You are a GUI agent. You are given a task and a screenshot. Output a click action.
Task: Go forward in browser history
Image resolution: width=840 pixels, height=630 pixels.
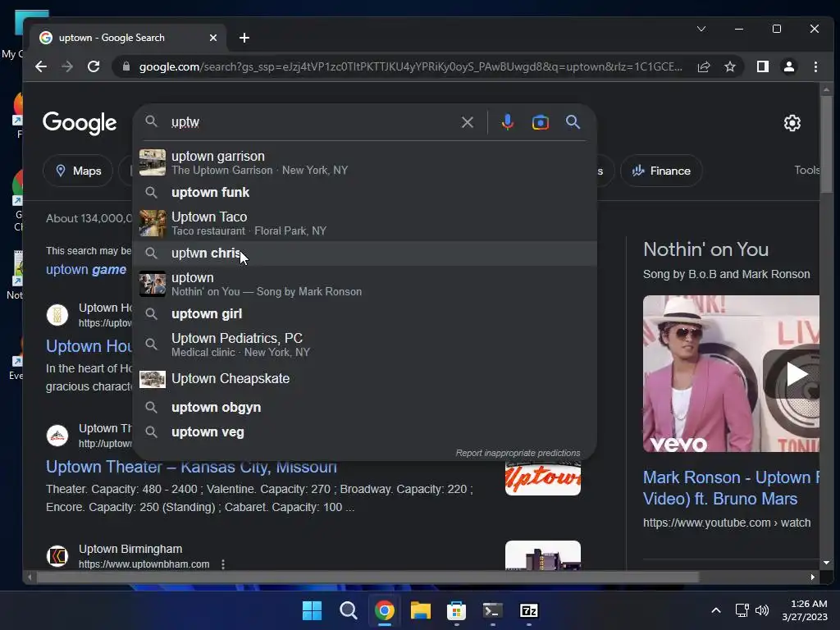[x=67, y=66]
